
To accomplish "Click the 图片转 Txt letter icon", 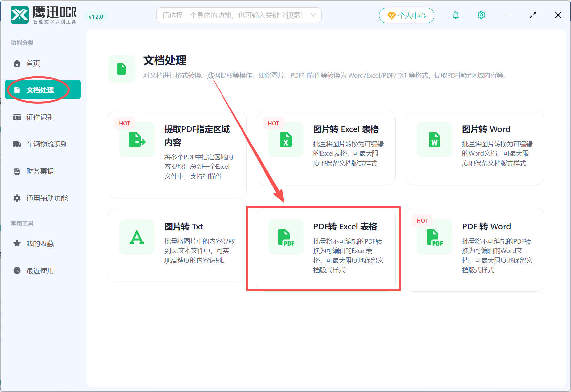I will point(137,237).
